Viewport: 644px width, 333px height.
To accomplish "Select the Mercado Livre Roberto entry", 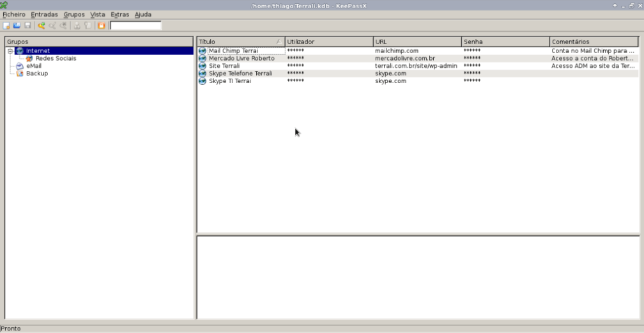I will click(241, 58).
